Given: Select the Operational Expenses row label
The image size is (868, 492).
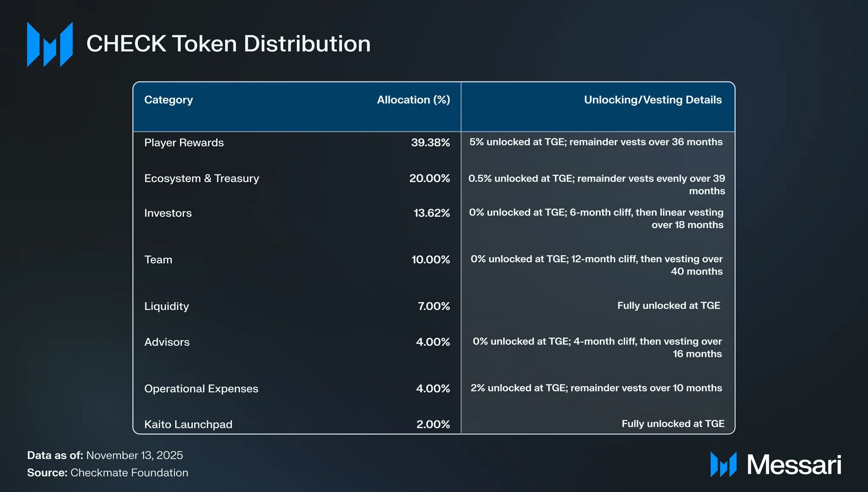Looking at the screenshot, I should tap(201, 389).
